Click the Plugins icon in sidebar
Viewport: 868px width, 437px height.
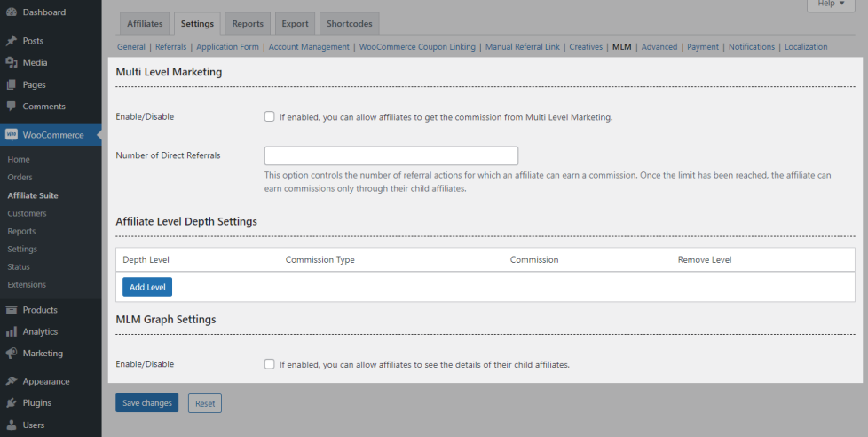[x=12, y=403]
